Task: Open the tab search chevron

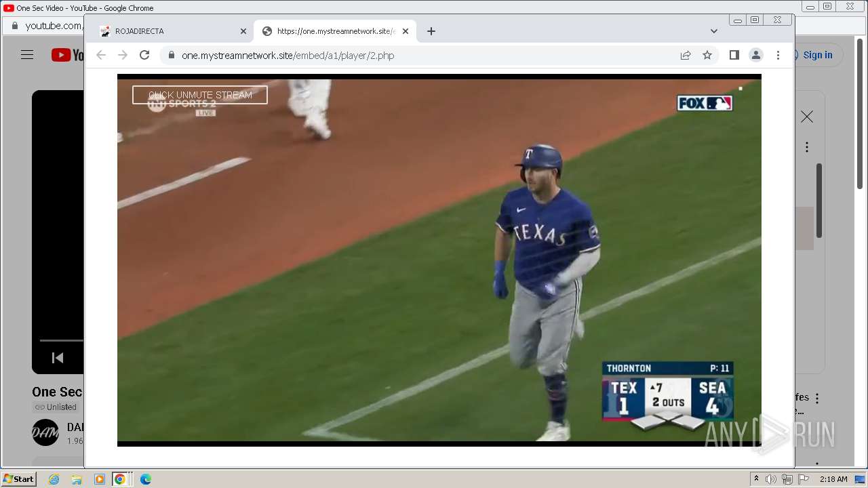Action: [x=714, y=31]
